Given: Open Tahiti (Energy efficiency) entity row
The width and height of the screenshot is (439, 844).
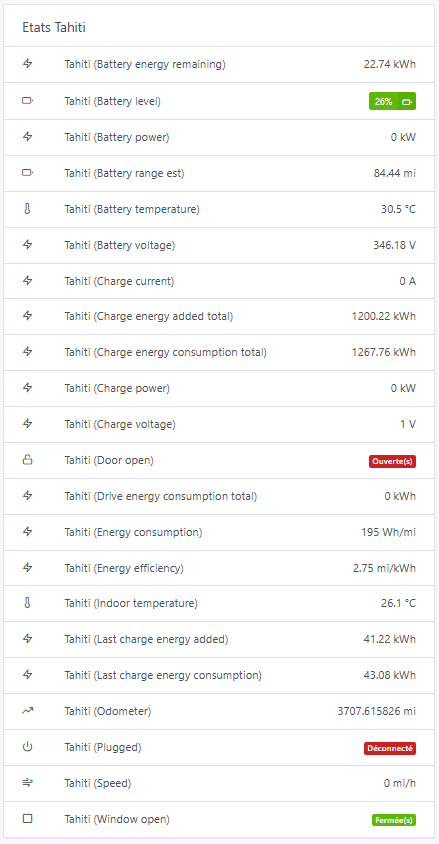Looking at the screenshot, I should (x=219, y=568).
